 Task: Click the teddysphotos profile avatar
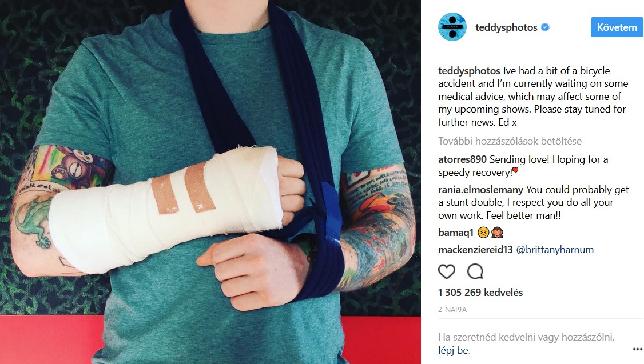pyautogui.click(x=452, y=27)
